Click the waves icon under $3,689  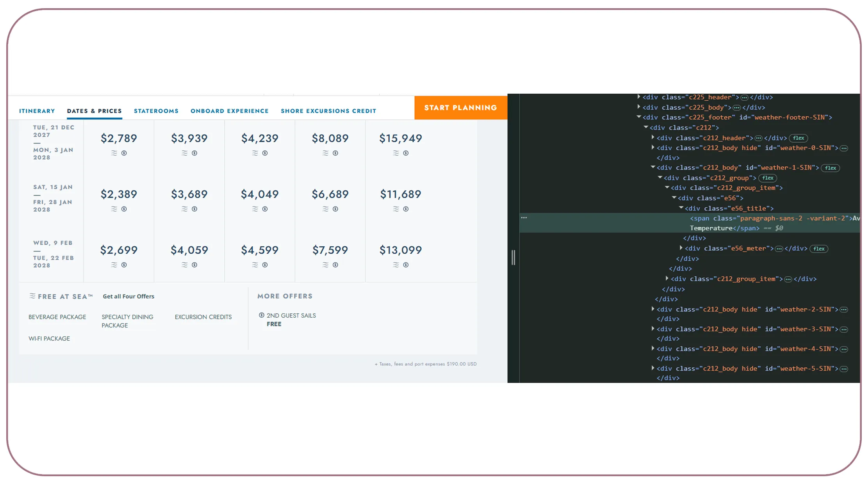[x=185, y=209]
